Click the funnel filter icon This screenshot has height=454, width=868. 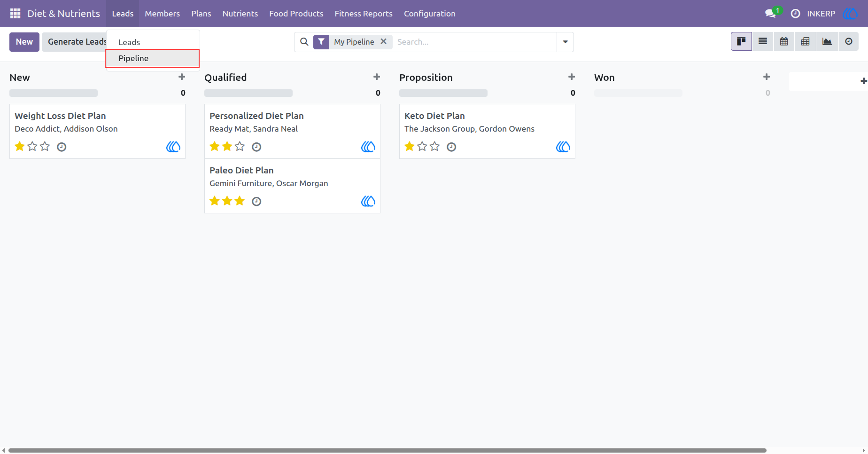tap(321, 42)
